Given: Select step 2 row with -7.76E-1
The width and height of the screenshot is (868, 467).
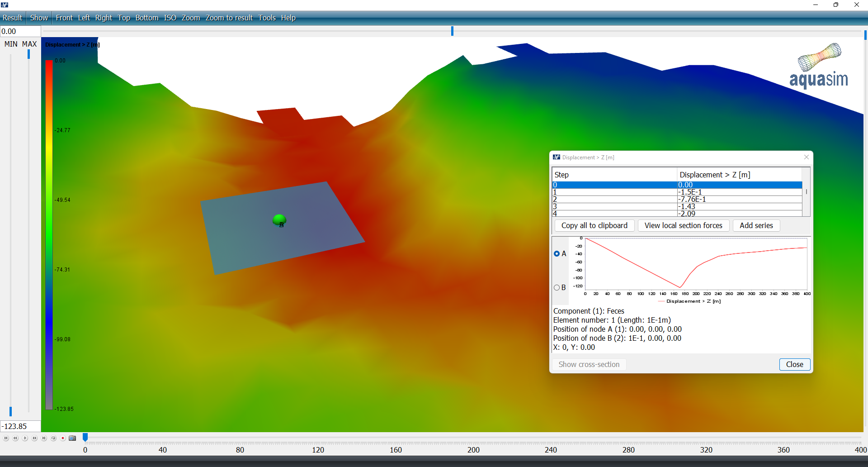Looking at the screenshot, I should click(677, 199).
